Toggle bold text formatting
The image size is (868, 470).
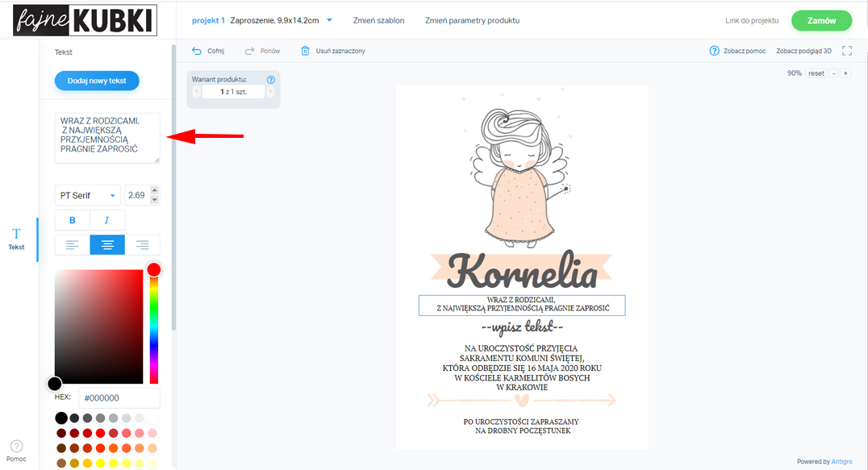click(x=72, y=220)
